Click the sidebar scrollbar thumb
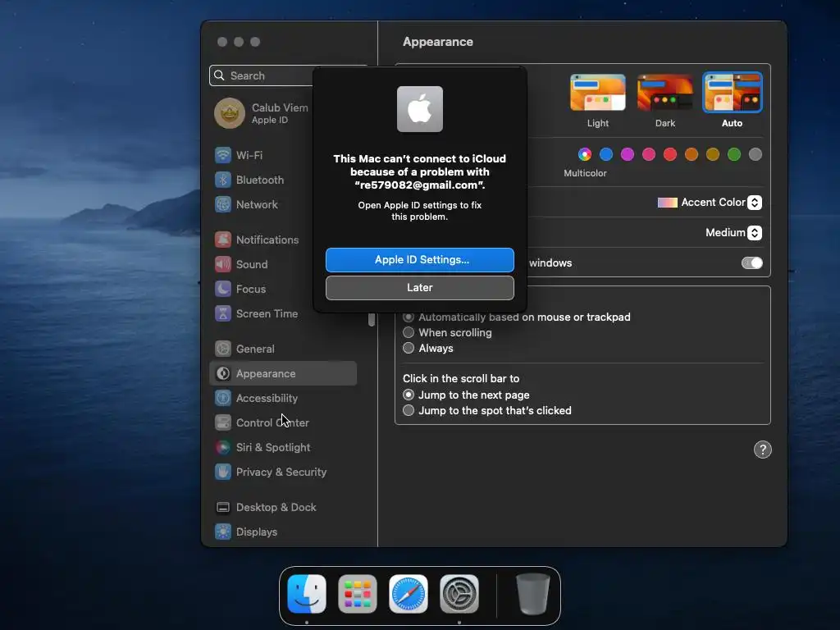The image size is (840, 630). click(x=372, y=320)
